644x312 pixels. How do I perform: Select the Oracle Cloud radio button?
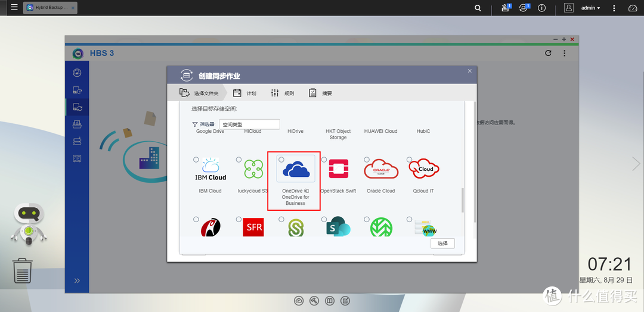(x=367, y=160)
